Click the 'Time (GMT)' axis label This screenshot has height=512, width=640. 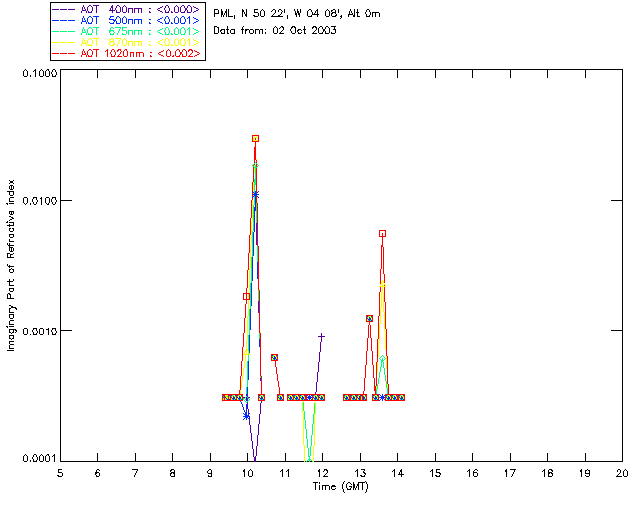[341, 487]
